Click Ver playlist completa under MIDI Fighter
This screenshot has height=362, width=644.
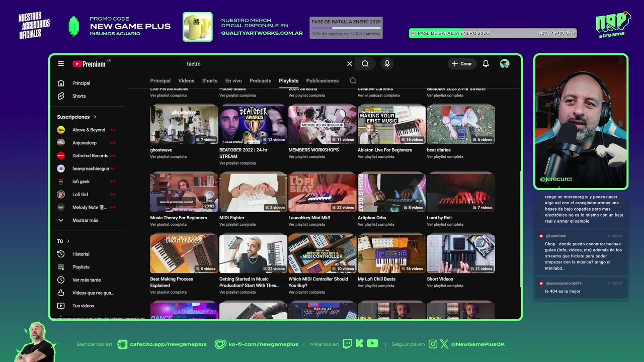237,225
